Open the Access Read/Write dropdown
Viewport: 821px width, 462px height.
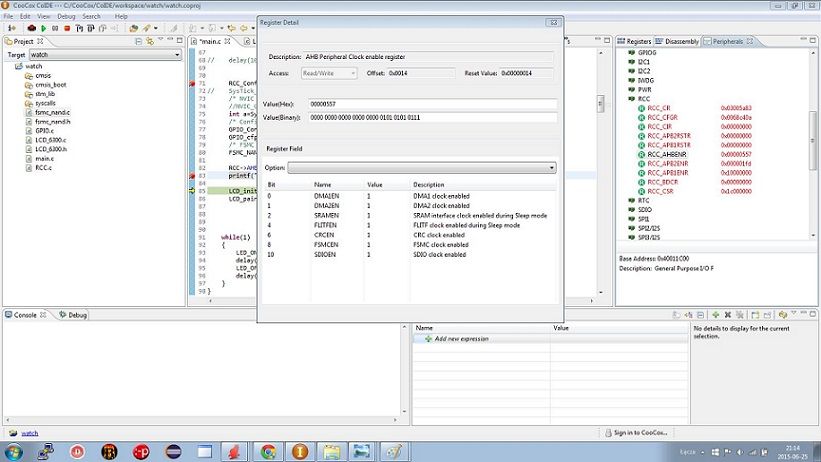click(329, 73)
